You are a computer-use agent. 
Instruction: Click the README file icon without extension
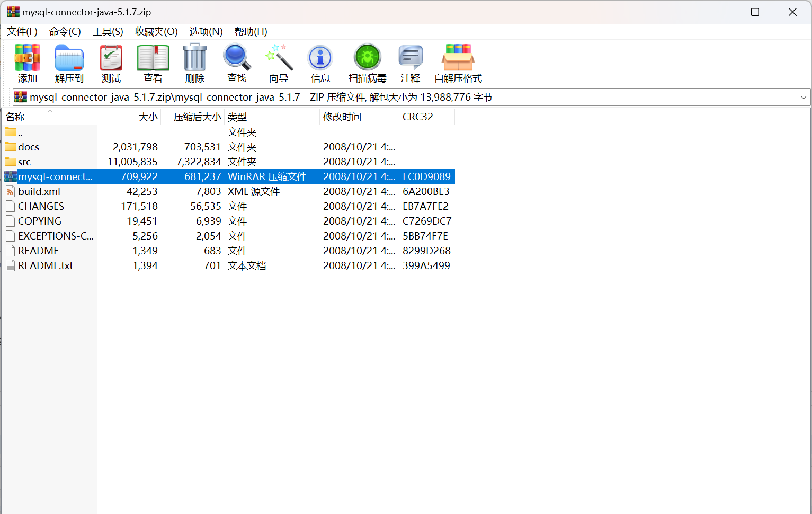(11, 251)
